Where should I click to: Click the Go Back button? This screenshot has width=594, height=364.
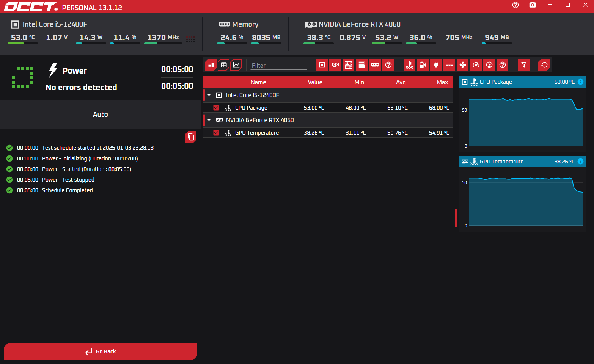click(x=101, y=351)
